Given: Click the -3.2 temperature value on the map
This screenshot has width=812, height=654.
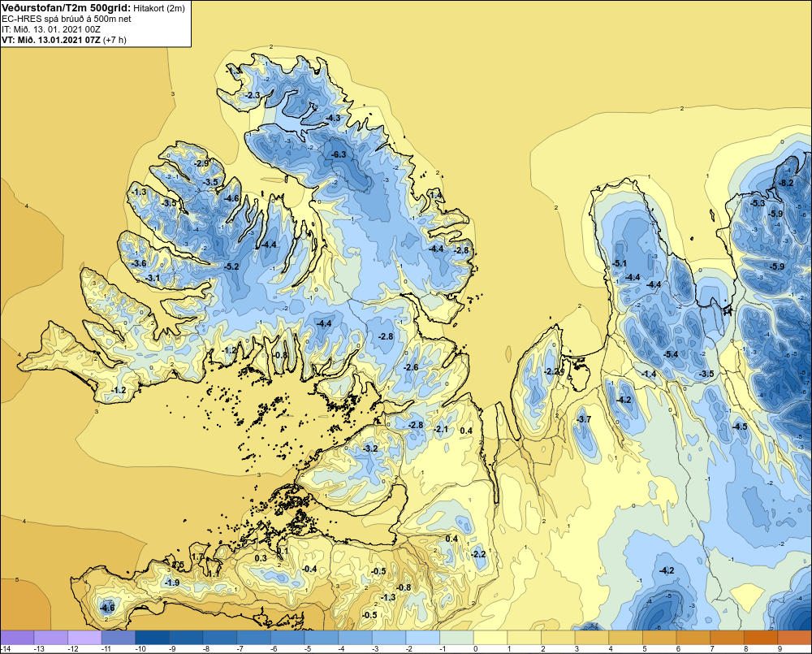Looking at the screenshot, I should tap(371, 448).
